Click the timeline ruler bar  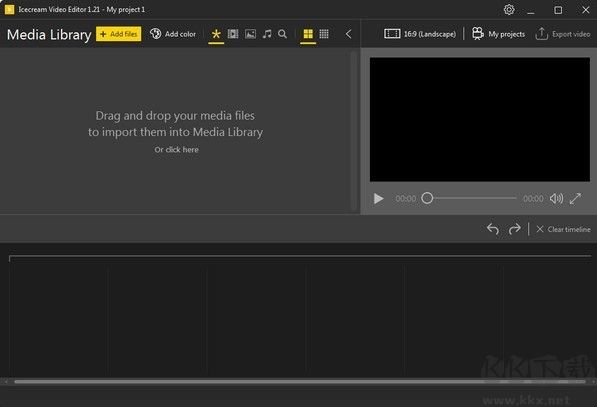(x=300, y=257)
